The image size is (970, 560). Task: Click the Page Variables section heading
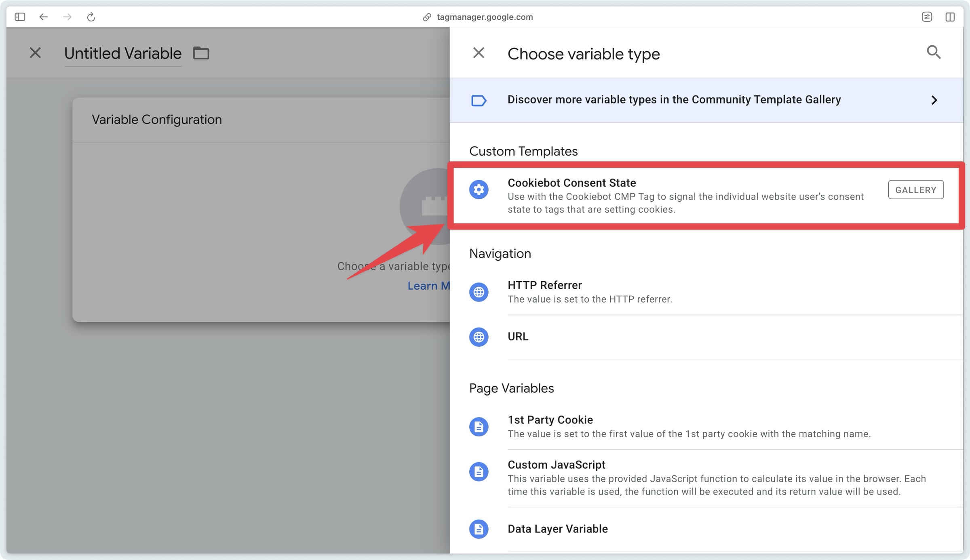(x=511, y=388)
